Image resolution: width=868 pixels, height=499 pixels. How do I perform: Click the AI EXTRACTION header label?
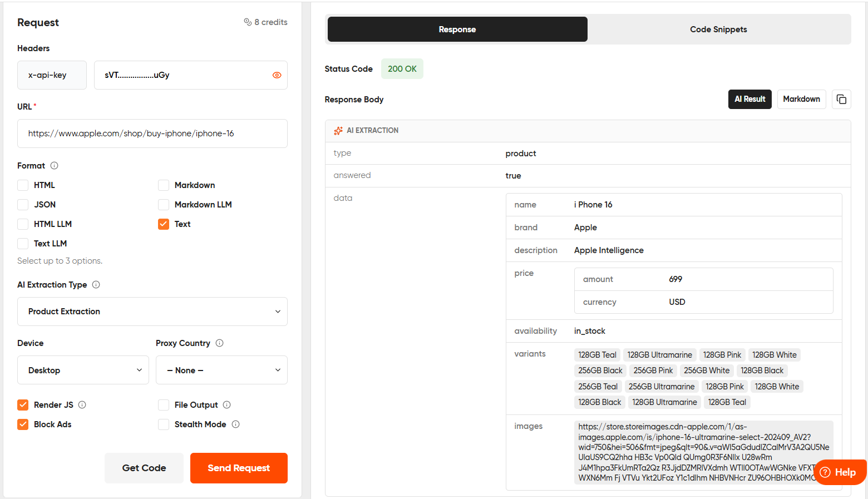coord(372,131)
